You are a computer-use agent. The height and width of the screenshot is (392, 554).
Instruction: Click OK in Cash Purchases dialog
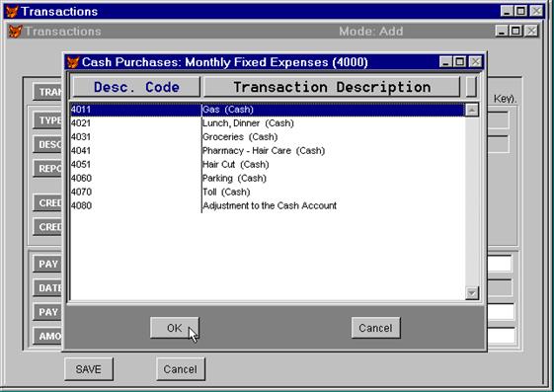tap(175, 328)
